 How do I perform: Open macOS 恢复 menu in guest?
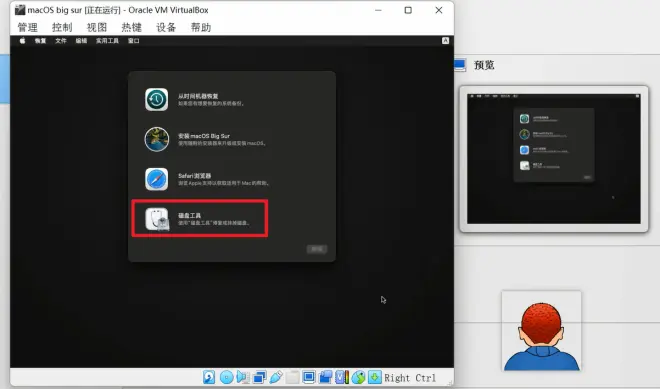click(x=40, y=41)
